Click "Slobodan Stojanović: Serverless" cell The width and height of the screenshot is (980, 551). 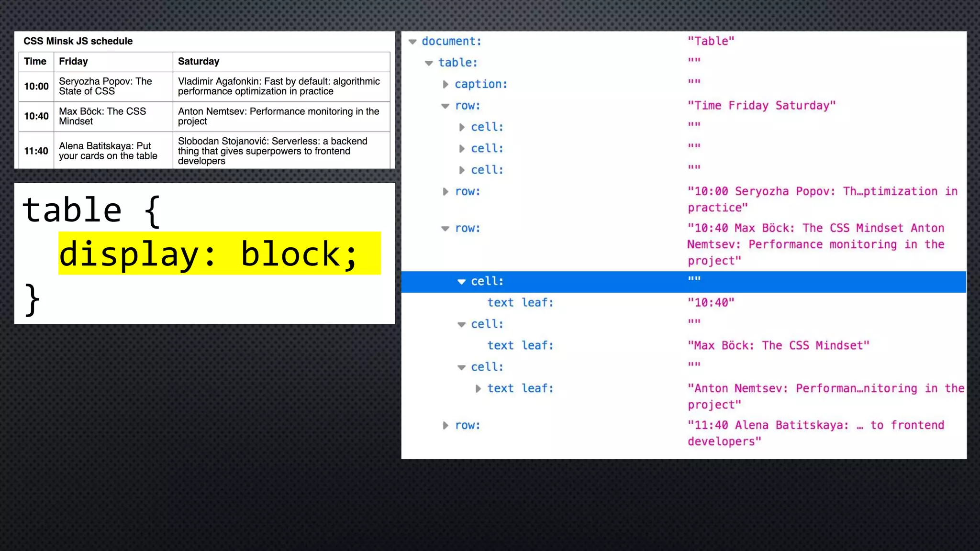point(281,151)
